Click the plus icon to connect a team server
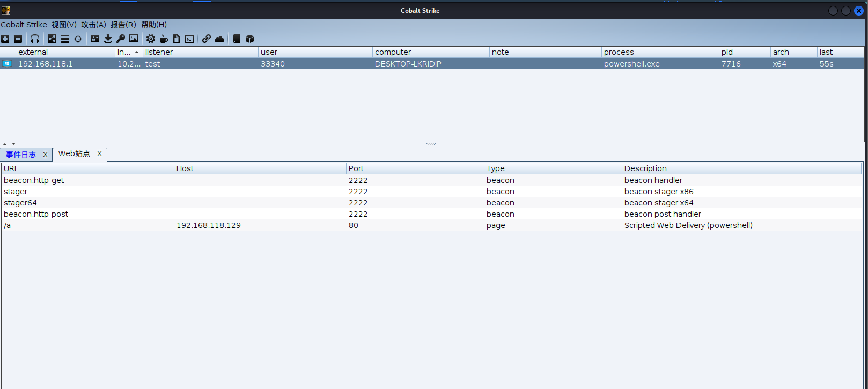The image size is (868, 389). point(5,39)
